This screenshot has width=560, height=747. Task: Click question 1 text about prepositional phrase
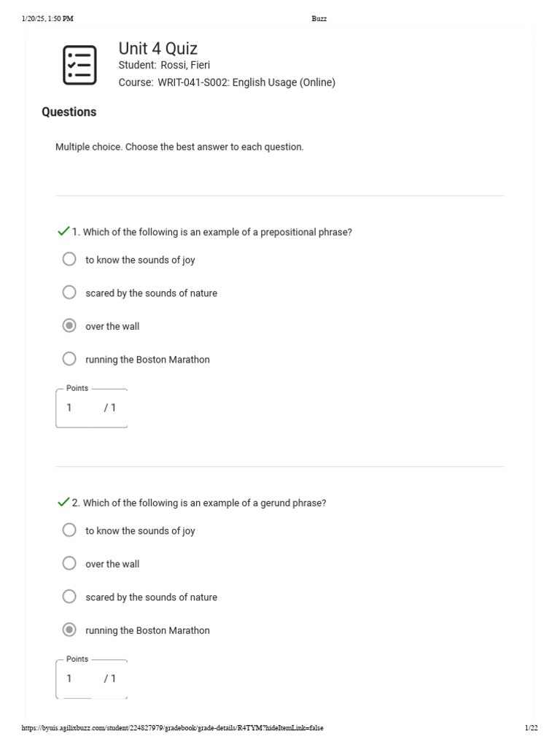click(217, 232)
